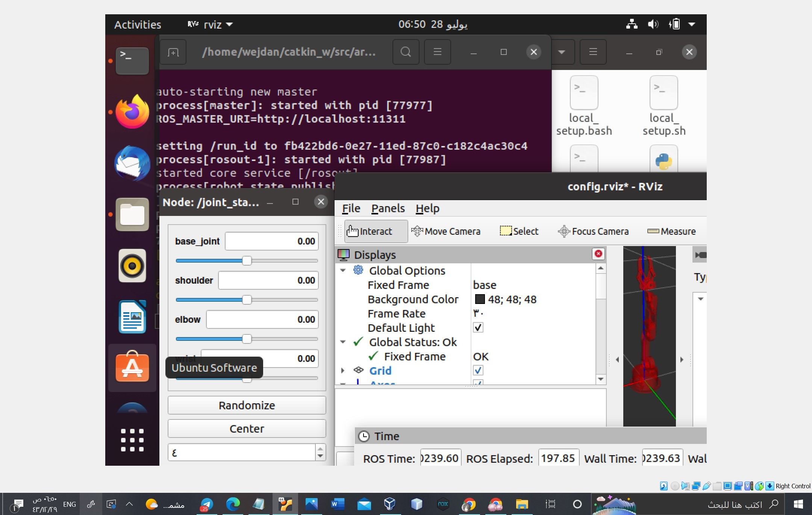Click the terminal search icon

[406, 52]
